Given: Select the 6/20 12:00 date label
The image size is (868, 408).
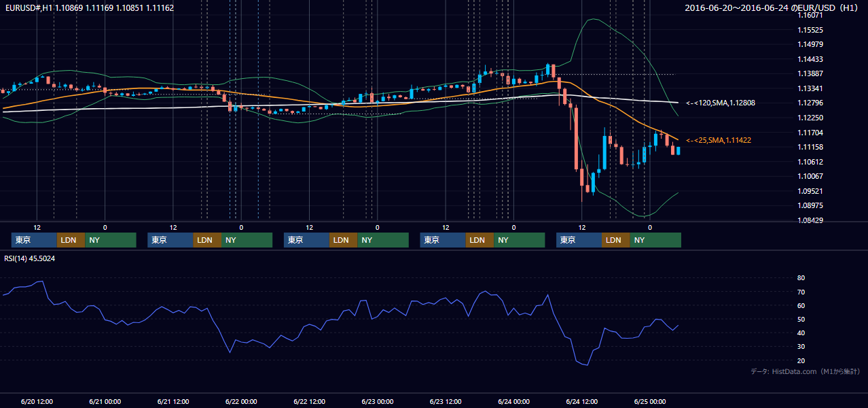Looking at the screenshot, I should point(37,401).
